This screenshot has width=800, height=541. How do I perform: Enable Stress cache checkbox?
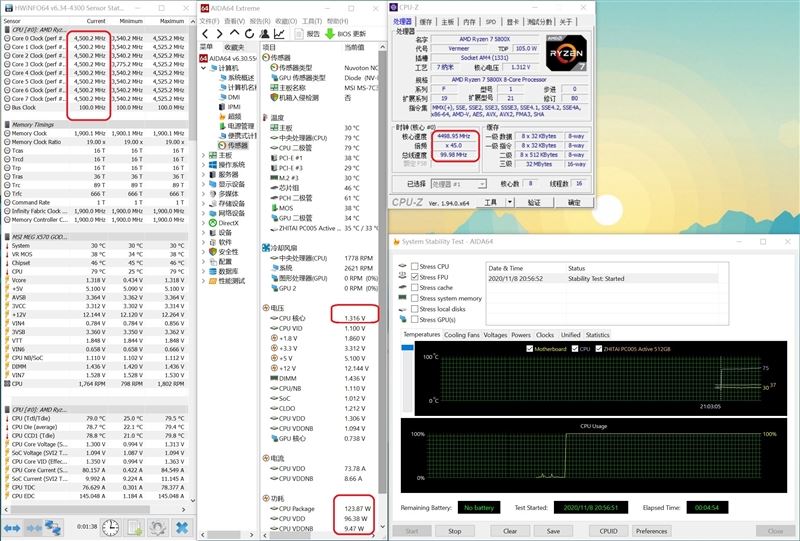415,287
